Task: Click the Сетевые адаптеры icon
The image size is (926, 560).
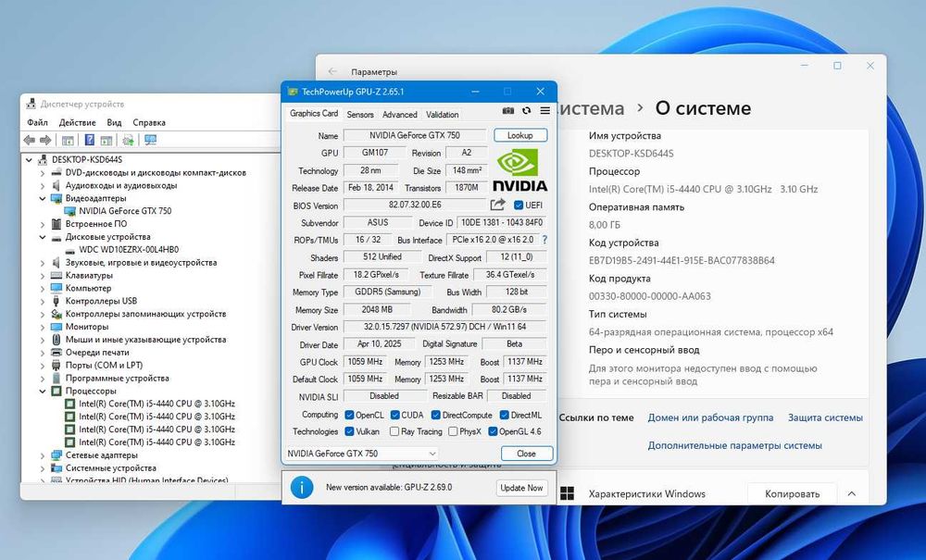Action: pos(56,455)
